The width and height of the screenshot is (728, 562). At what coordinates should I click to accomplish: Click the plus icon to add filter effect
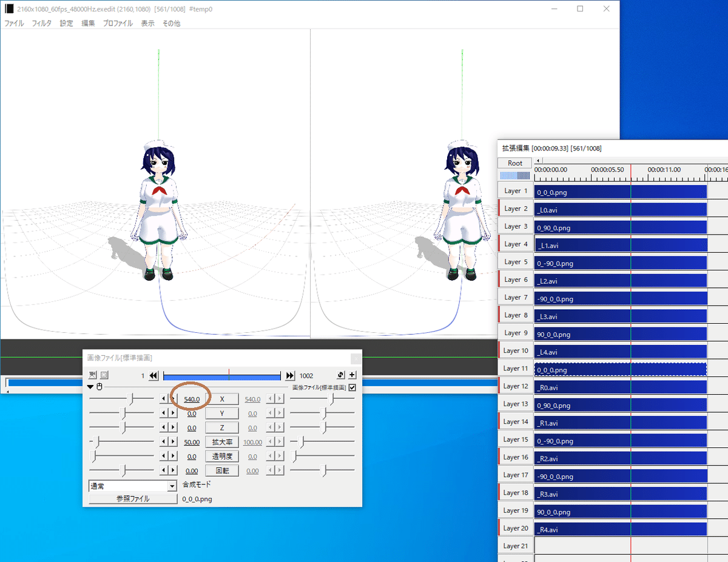(352, 375)
